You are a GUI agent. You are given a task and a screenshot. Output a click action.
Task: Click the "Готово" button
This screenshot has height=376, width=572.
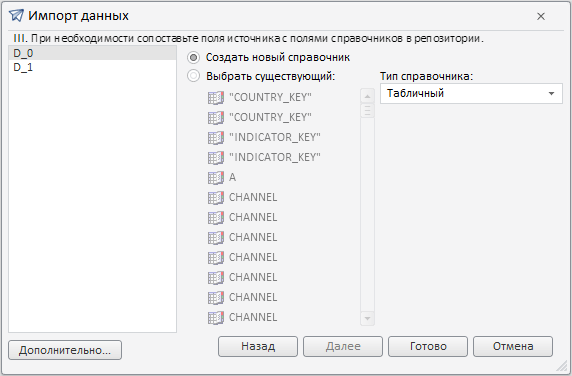(428, 346)
